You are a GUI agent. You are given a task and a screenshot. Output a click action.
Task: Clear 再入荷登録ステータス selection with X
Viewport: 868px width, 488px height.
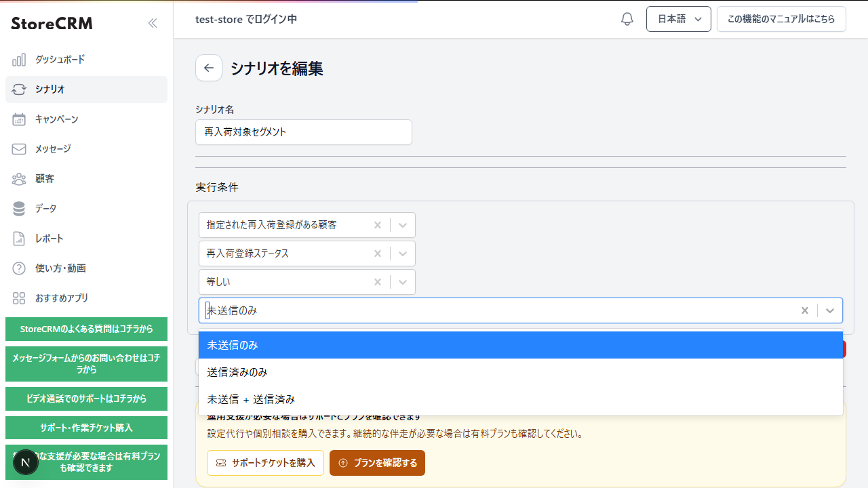point(378,253)
